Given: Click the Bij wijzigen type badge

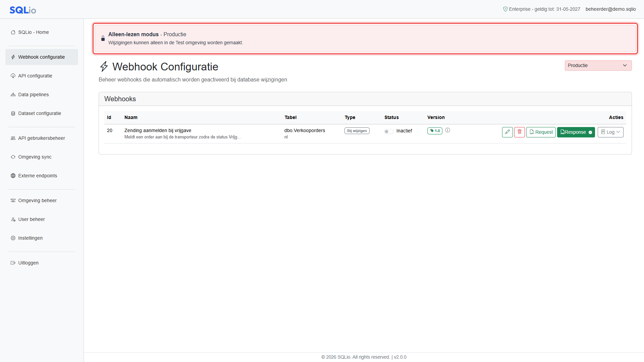Looking at the screenshot, I should (x=357, y=131).
